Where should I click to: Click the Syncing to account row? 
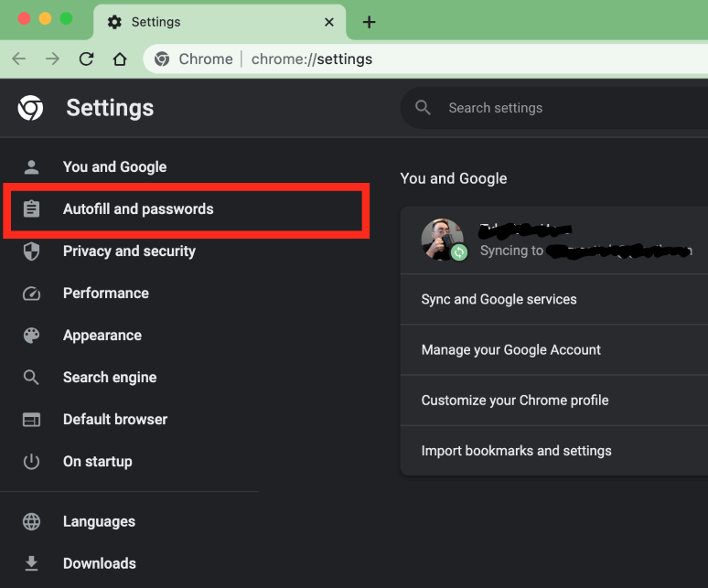(x=554, y=241)
